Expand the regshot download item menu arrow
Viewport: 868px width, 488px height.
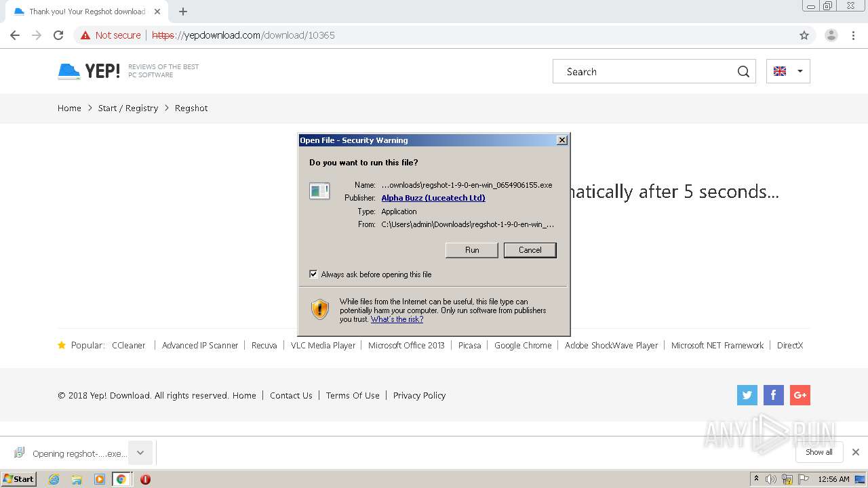click(x=140, y=453)
